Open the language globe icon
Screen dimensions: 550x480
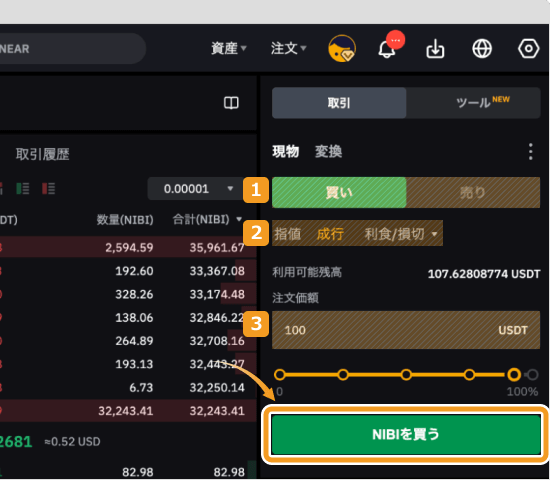[x=482, y=48]
